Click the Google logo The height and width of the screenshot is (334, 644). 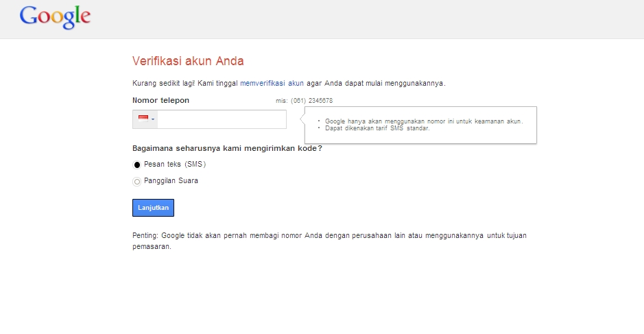point(55,17)
